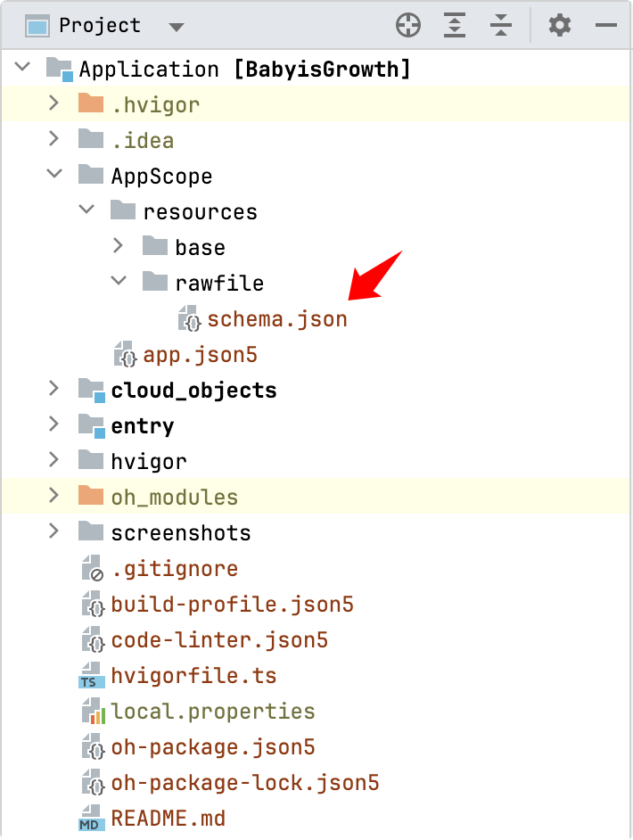Expand the .idea folder chevron
This screenshot has height=840, width=633.
53,138
